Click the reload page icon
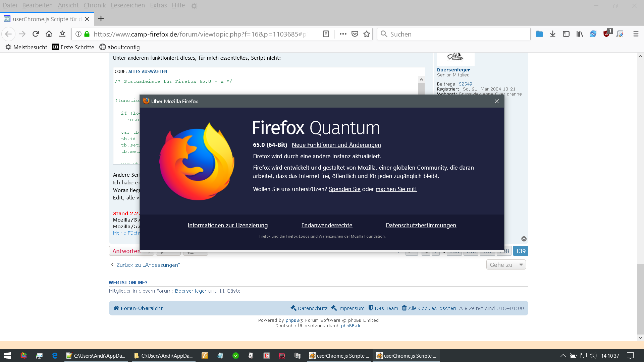The image size is (644, 362). coord(36,34)
